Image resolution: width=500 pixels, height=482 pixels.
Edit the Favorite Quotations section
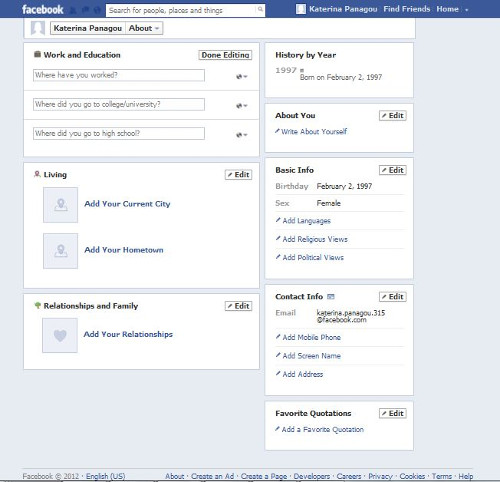tap(393, 413)
